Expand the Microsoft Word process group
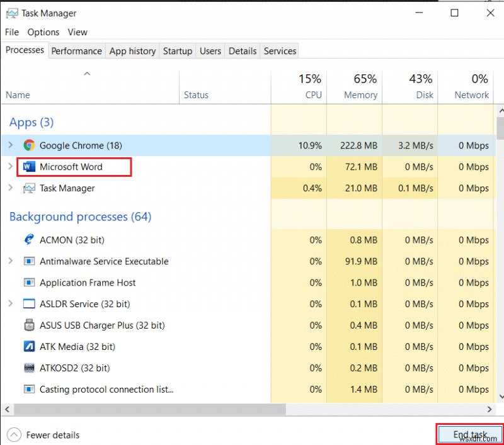 tap(10, 167)
